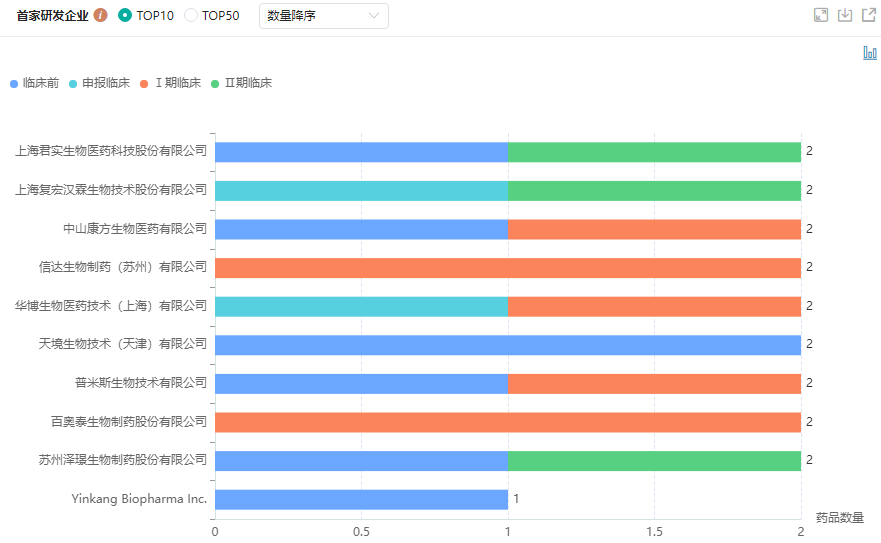This screenshot has width=881, height=543.
Task: Click the green segment of 苏州泽璟 bar
Action: [654, 460]
